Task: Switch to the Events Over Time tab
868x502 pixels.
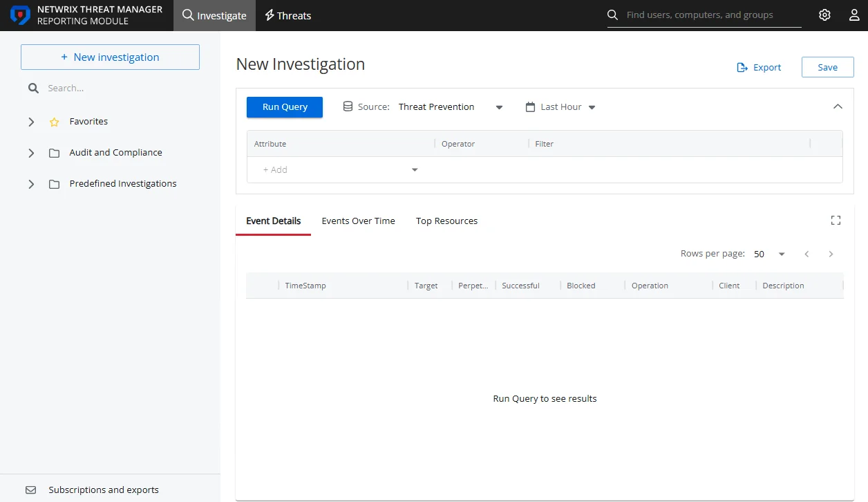Action: coord(359,221)
